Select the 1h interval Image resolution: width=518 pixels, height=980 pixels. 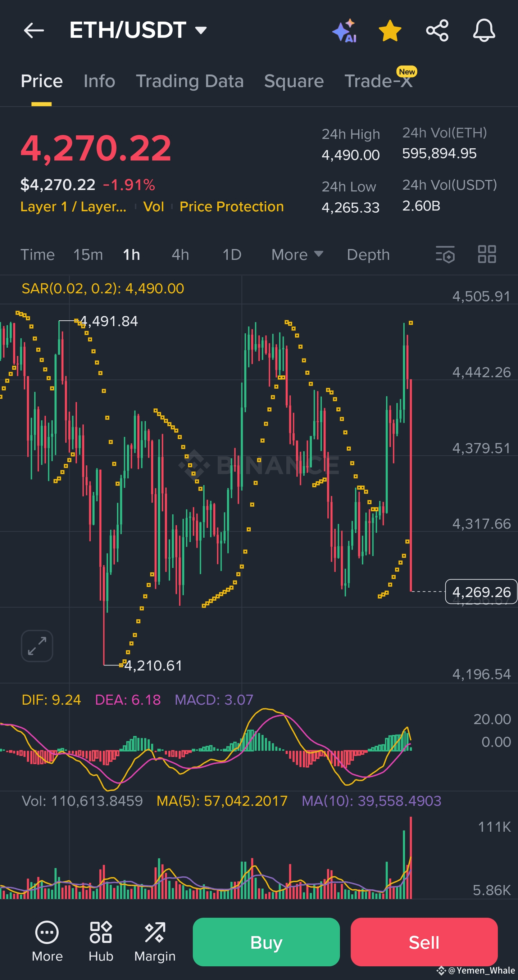[x=132, y=254]
